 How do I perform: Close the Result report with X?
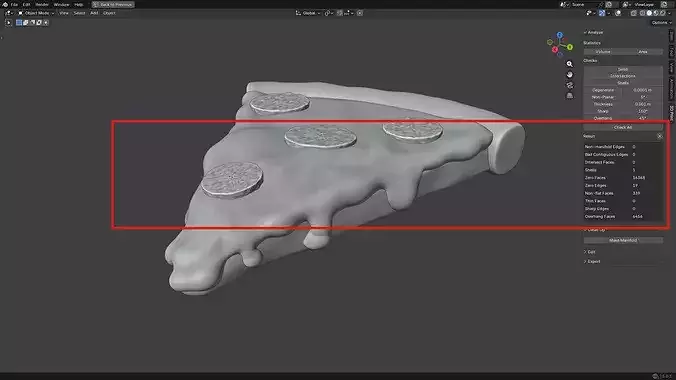(660, 136)
